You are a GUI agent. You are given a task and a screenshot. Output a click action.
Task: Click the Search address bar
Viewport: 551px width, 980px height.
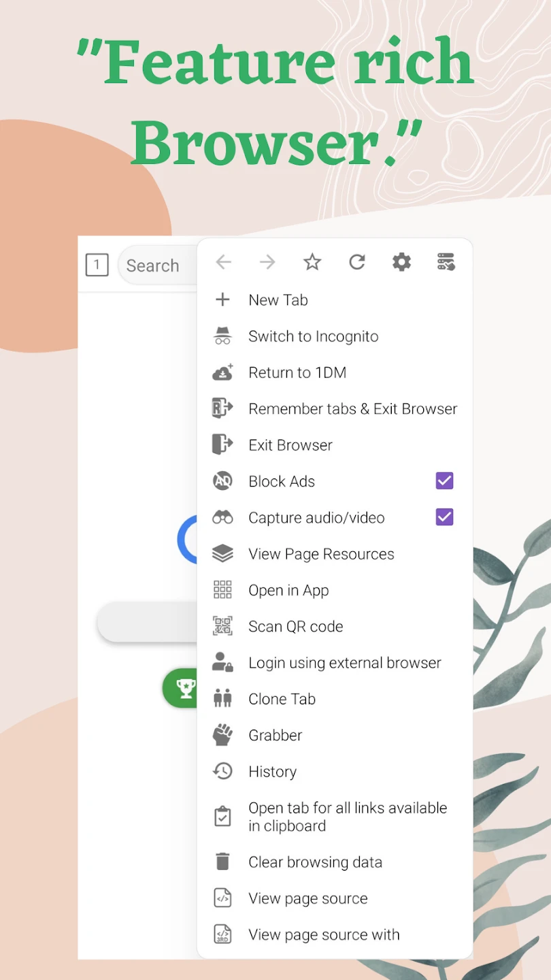click(156, 265)
